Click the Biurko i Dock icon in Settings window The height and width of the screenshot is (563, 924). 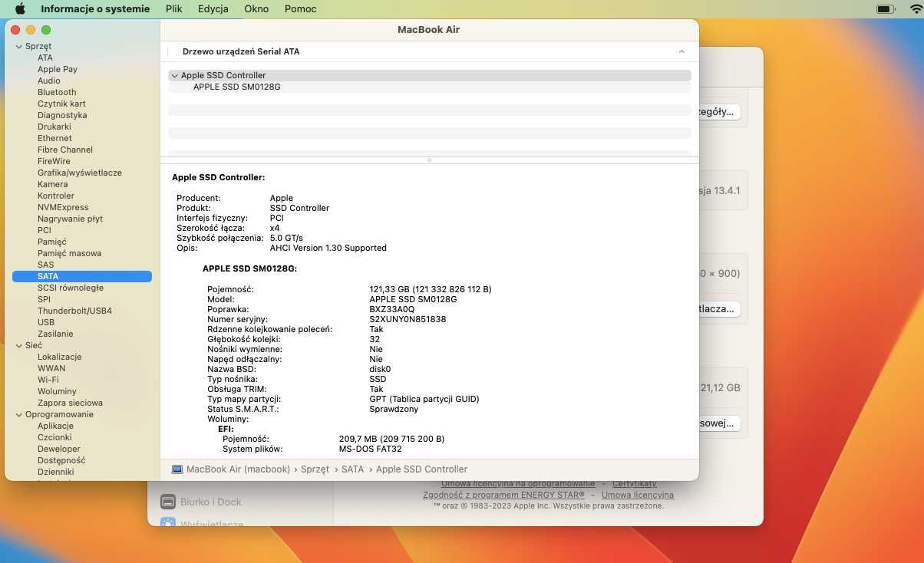(x=168, y=502)
